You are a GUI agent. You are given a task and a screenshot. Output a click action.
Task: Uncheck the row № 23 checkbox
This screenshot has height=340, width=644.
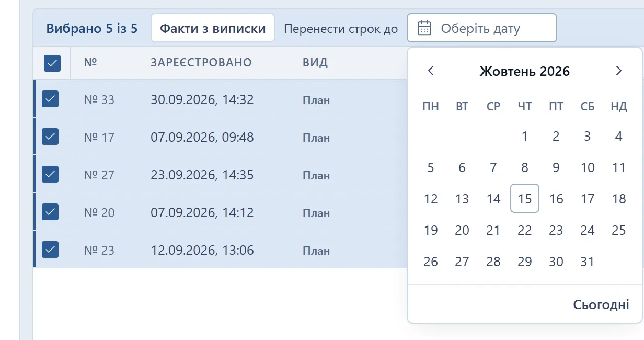coord(50,250)
